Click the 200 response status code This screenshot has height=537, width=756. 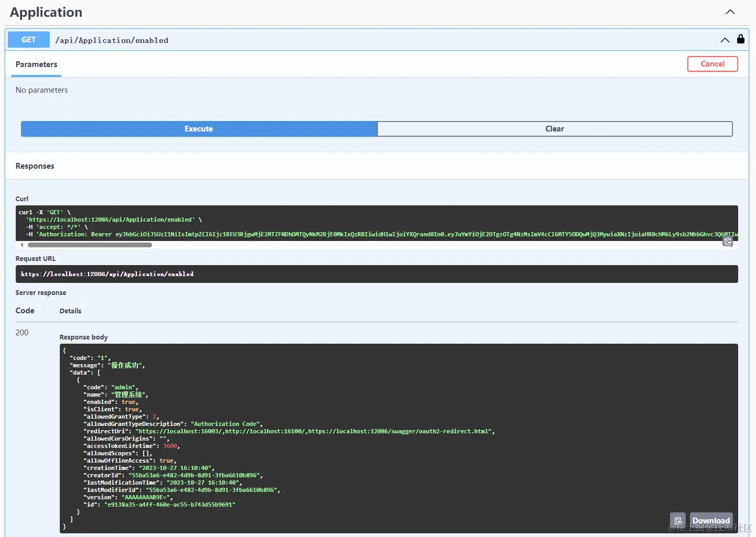(22, 333)
